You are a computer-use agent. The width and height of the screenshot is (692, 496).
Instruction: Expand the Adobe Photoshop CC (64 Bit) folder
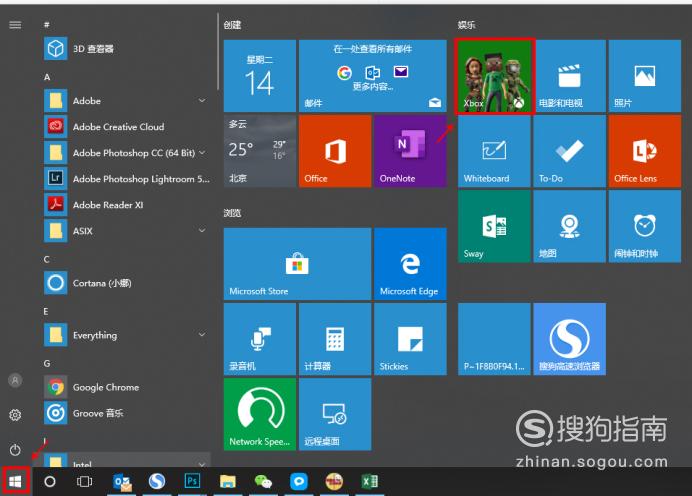(x=202, y=153)
